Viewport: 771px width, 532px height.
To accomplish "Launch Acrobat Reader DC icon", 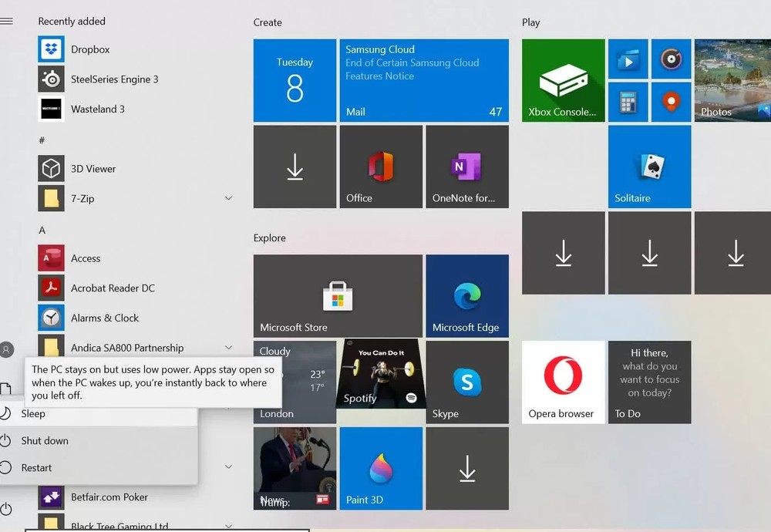I will coord(51,288).
